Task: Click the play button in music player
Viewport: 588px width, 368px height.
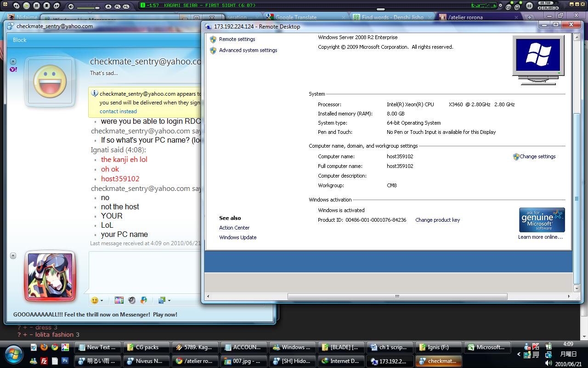Action: (x=26, y=6)
